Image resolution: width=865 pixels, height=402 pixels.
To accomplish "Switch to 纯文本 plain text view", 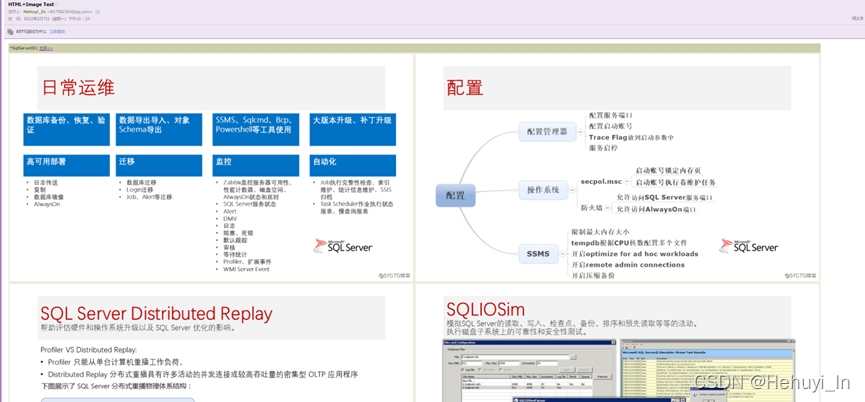I will pos(857,18).
